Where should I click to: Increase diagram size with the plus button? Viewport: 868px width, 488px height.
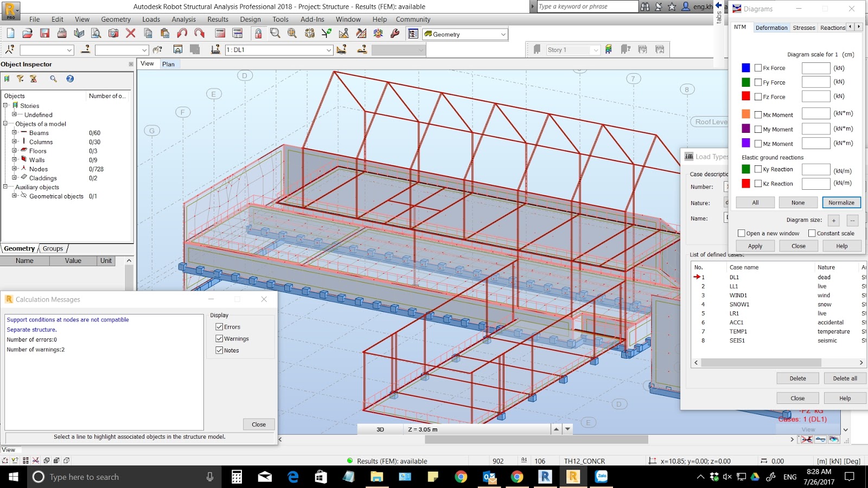click(833, 220)
